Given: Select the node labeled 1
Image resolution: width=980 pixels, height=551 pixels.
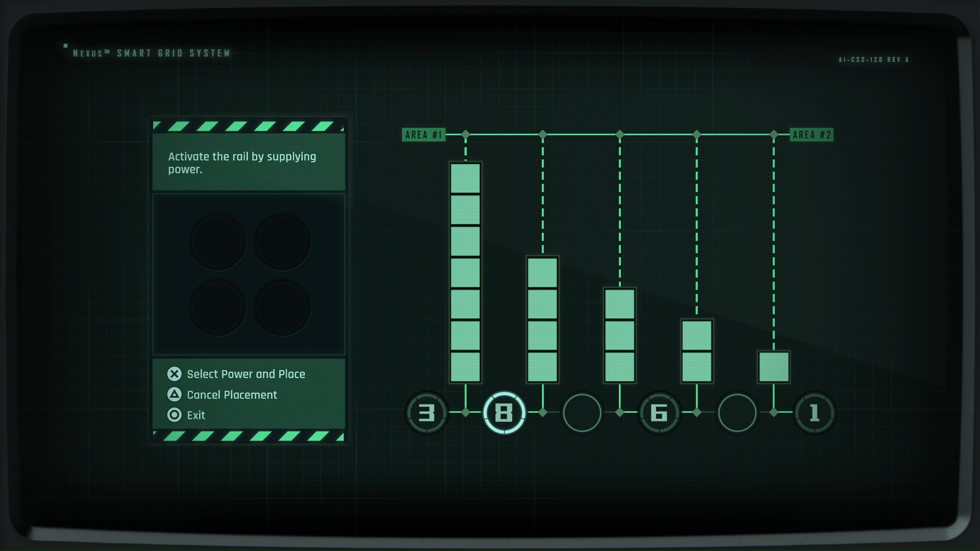Looking at the screenshot, I should tap(813, 412).
